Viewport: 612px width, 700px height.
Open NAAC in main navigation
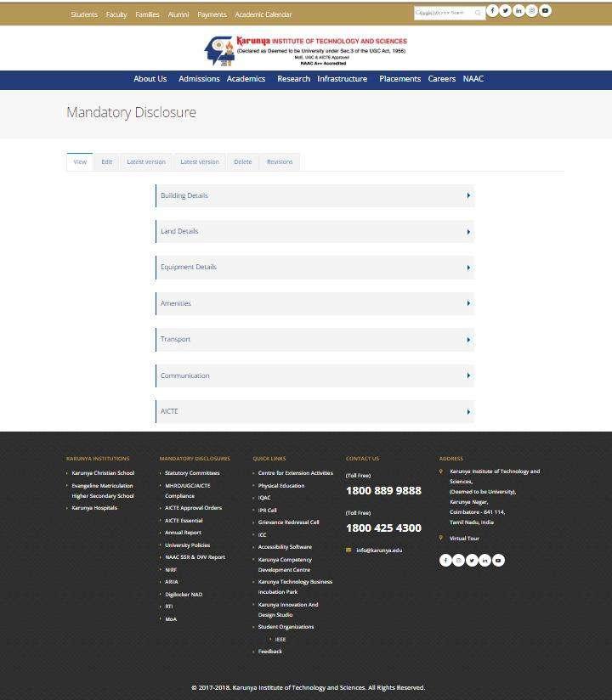[473, 78]
